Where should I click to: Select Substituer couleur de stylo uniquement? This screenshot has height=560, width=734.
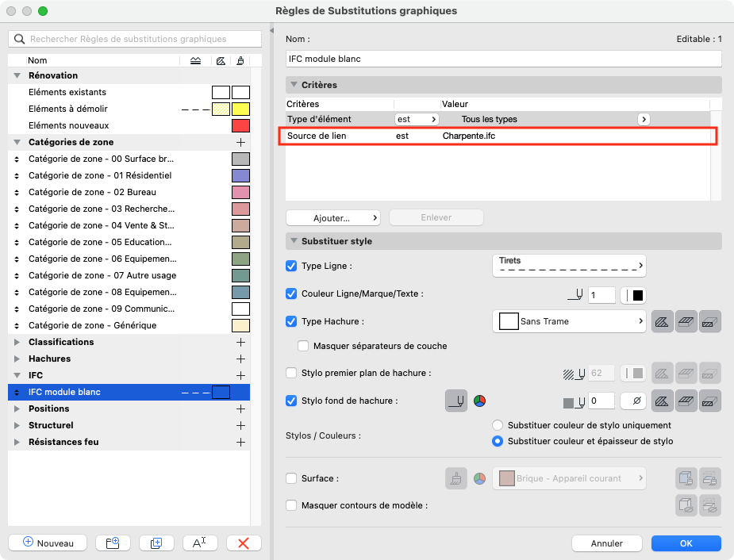498,425
